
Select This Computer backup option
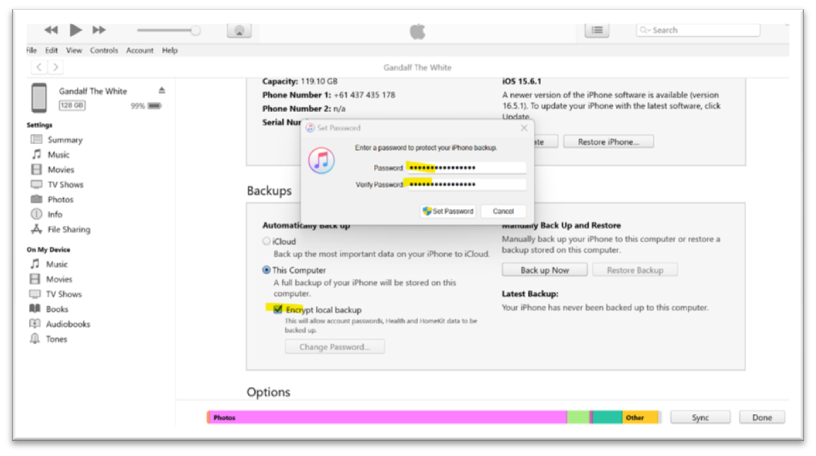coord(266,270)
